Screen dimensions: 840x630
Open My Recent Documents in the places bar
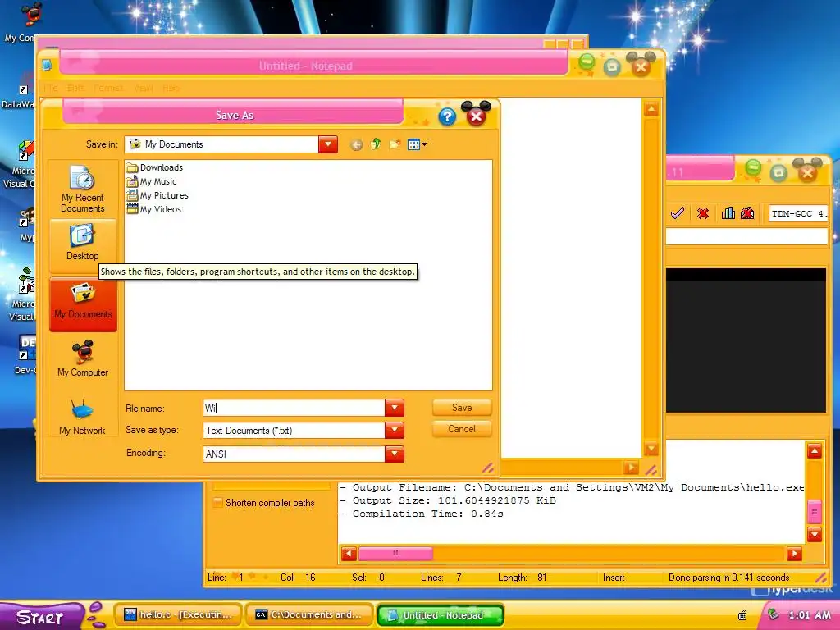point(83,189)
